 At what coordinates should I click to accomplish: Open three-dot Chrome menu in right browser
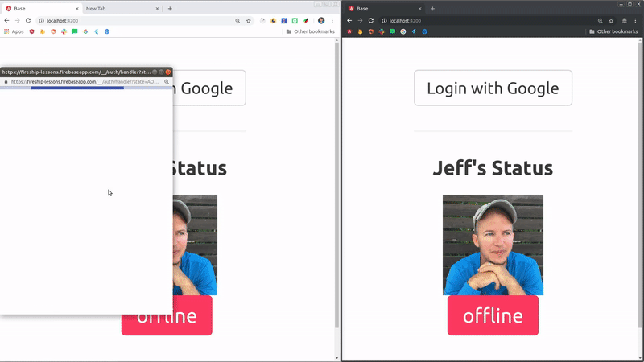click(x=636, y=20)
